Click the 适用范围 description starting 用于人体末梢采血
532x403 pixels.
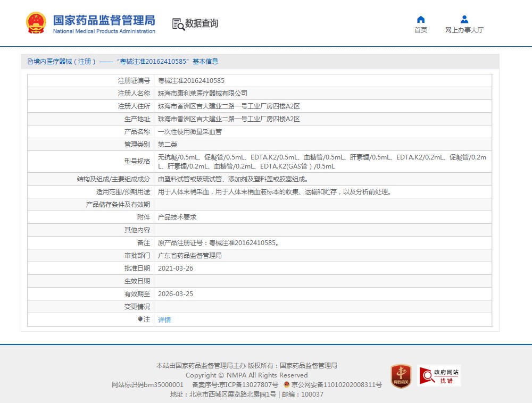coord(275,192)
